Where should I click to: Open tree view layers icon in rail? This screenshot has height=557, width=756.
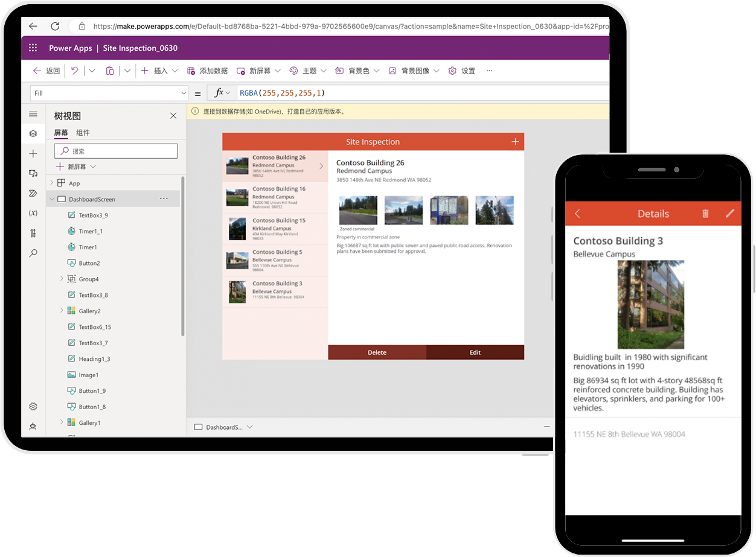pos(33,133)
